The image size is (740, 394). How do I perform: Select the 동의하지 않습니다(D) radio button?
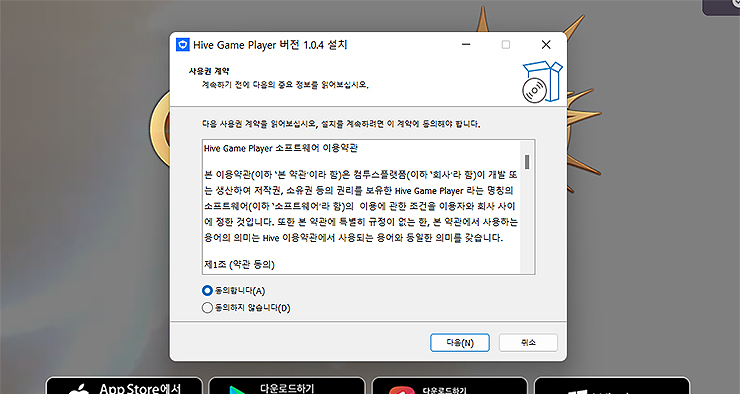click(207, 308)
